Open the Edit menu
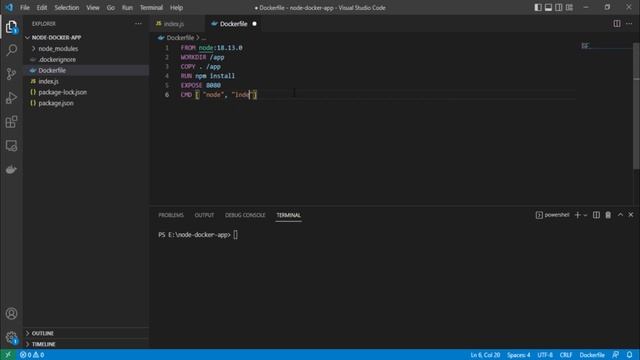The image size is (640, 360). click(42, 7)
